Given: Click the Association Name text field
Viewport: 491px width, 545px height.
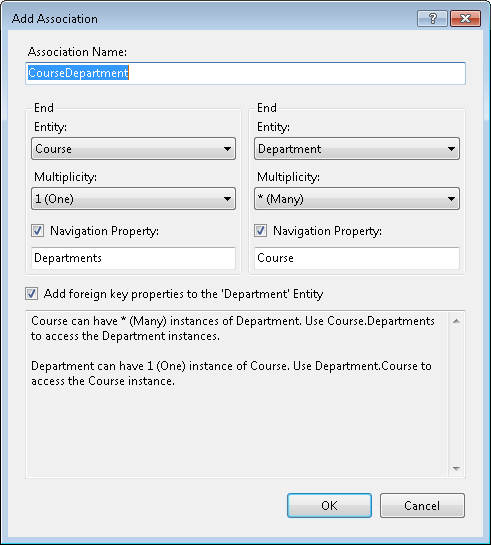Looking at the screenshot, I should pyautogui.click(x=245, y=73).
